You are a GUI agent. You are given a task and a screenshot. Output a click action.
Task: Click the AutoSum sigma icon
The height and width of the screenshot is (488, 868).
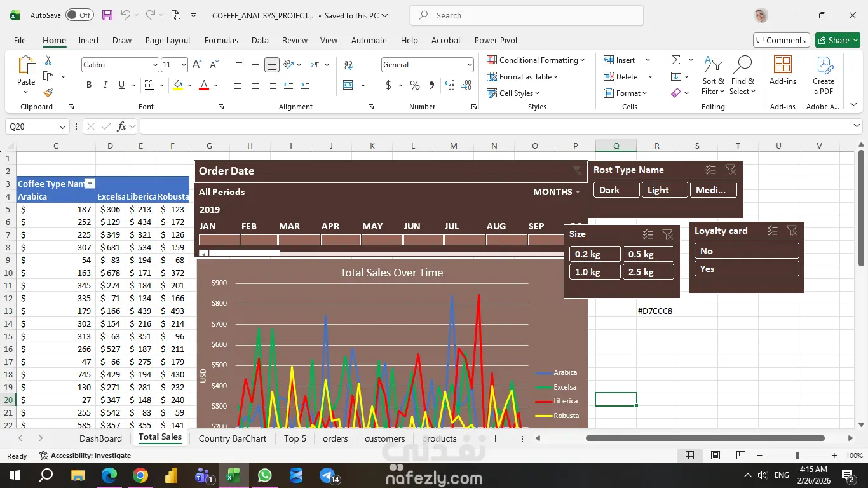676,60
